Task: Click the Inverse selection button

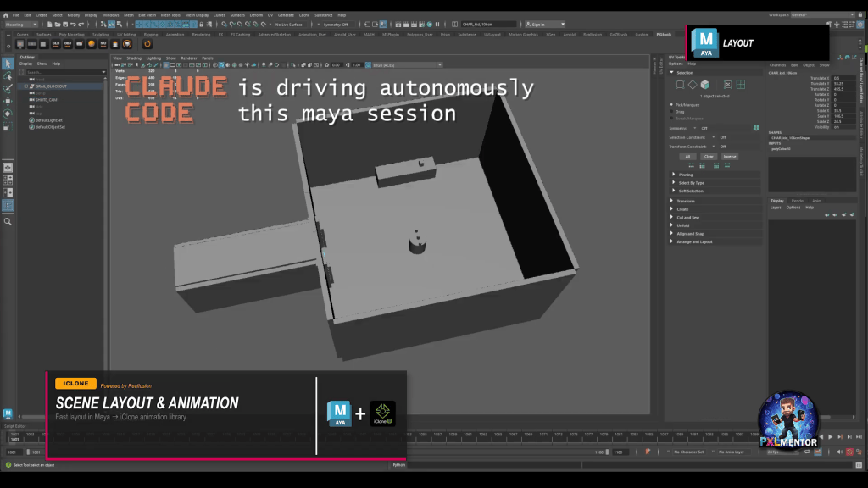Action: click(x=730, y=157)
